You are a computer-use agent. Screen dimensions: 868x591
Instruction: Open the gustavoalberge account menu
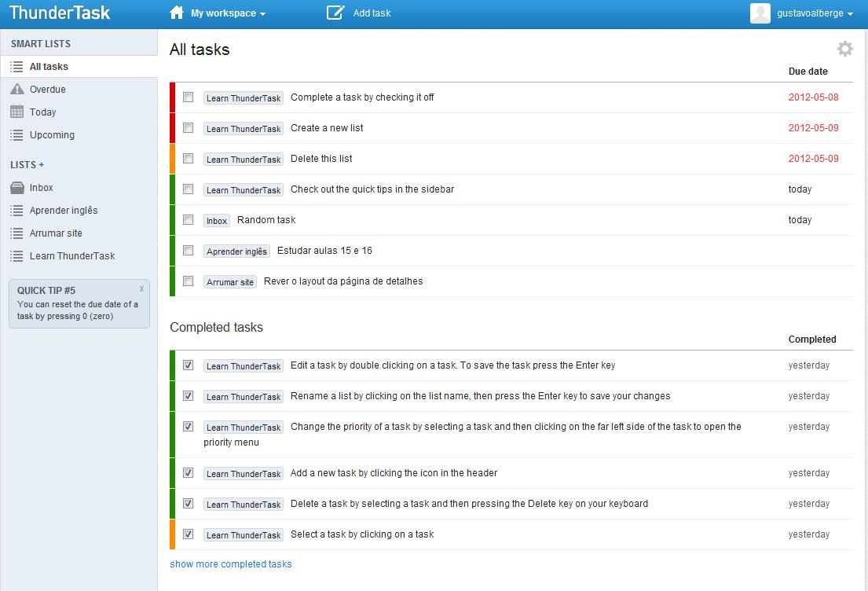click(x=814, y=13)
